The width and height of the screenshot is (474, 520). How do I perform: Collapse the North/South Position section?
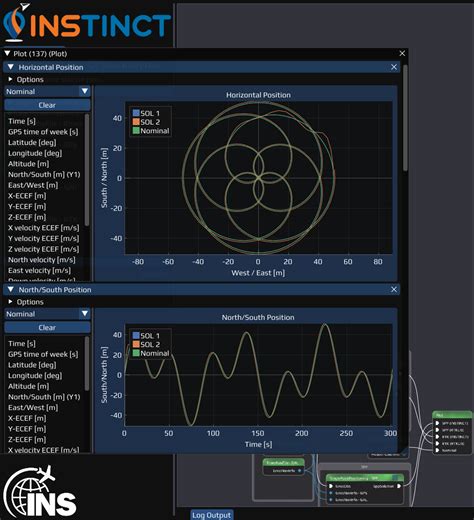(11, 289)
